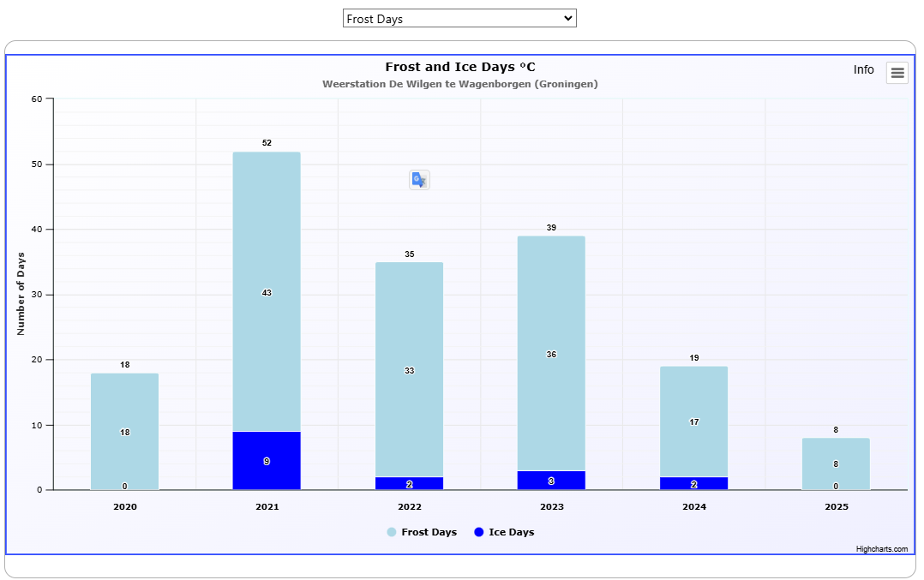Toggle the Ice Days series label in the legend
924x580 pixels.
pos(511,532)
